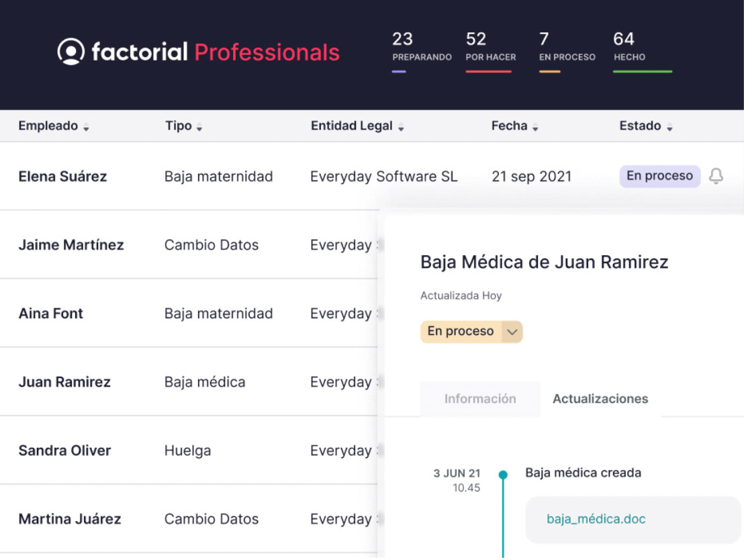Viewport: 744px width, 560px height.
Task: Open Juan Ramirez employee row
Action: [x=64, y=382]
